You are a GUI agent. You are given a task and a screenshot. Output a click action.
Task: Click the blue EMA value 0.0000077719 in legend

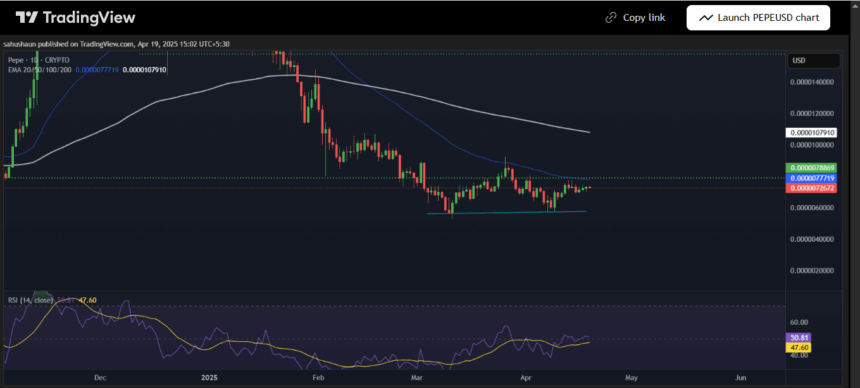[x=98, y=70]
